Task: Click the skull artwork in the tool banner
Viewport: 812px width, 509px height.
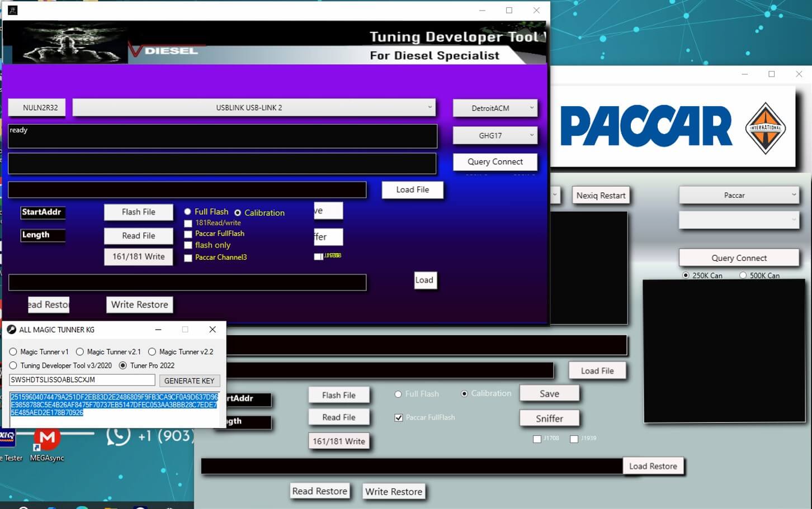Action: [67, 42]
